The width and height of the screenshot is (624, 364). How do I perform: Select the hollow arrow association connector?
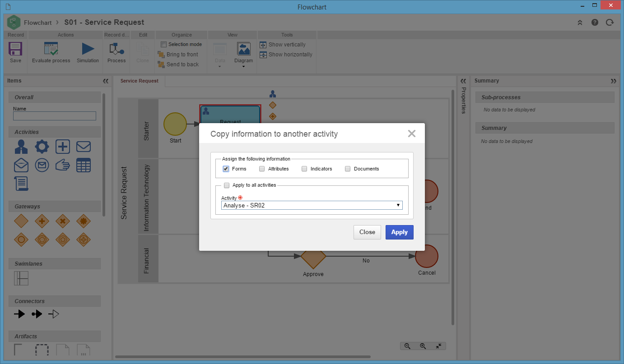(x=54, y=314)
